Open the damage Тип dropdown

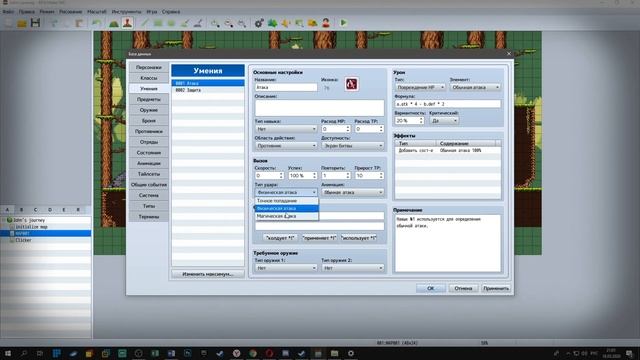(420, 87)
